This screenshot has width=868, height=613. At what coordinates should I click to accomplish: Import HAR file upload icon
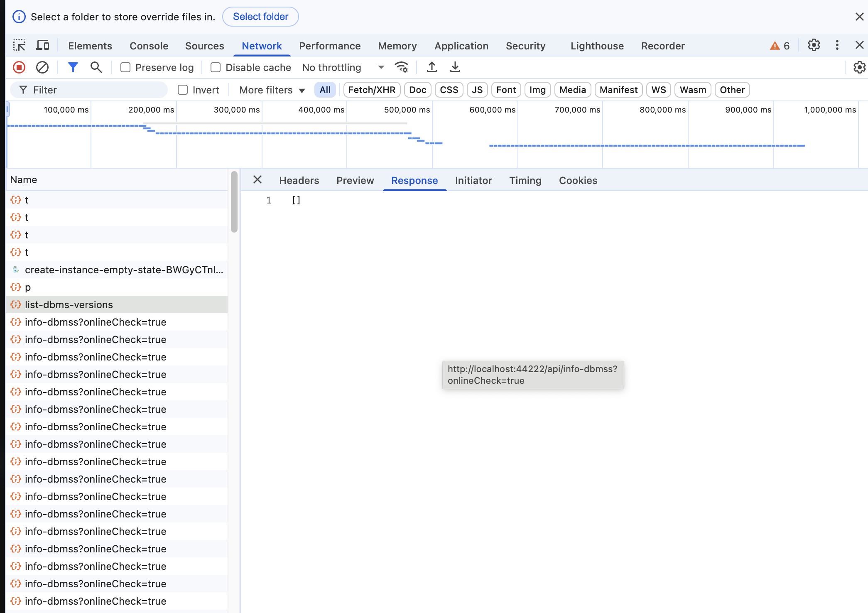pyautogui.click(x=432, y=67)
